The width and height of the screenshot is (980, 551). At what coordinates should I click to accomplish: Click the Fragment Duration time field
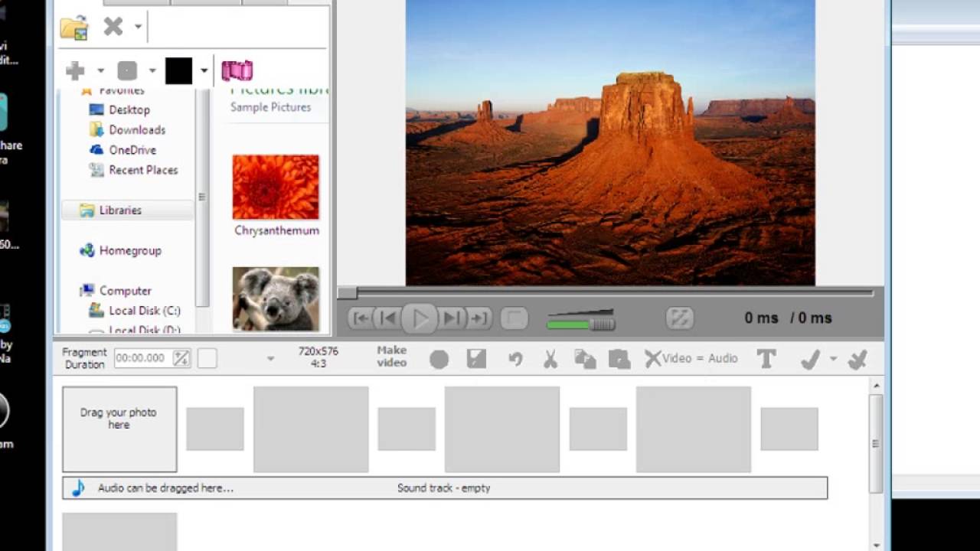tap(142, 358)
